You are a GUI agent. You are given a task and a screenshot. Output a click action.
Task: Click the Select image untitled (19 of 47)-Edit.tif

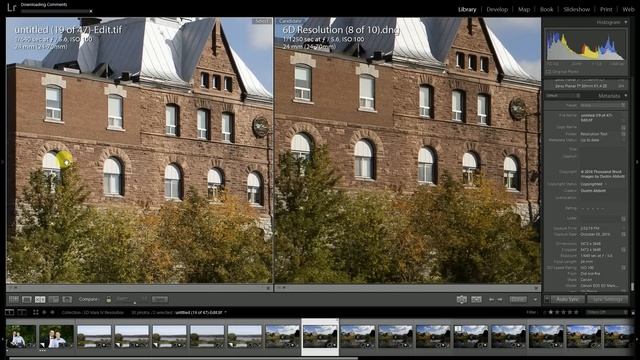pyautogui.click(x=139, y=150)
